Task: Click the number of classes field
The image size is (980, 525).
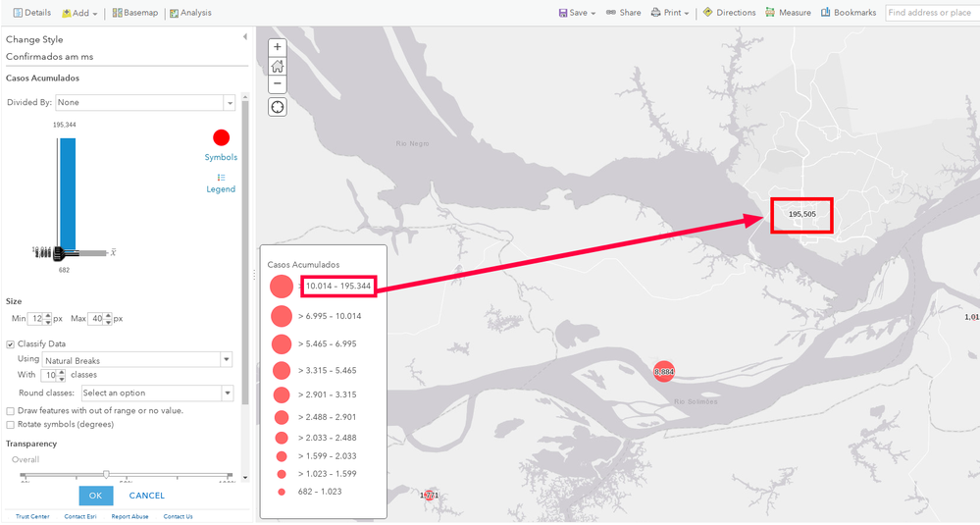Action: (x=49, y=375)
